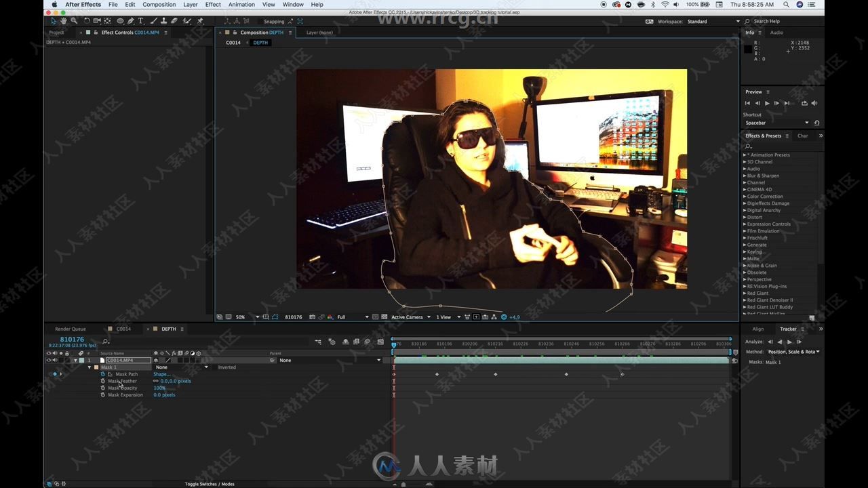Image resolution: width=868 pixels, height=488 pixels.
Task: Select the Pen tool
Action: coord(131,21)
